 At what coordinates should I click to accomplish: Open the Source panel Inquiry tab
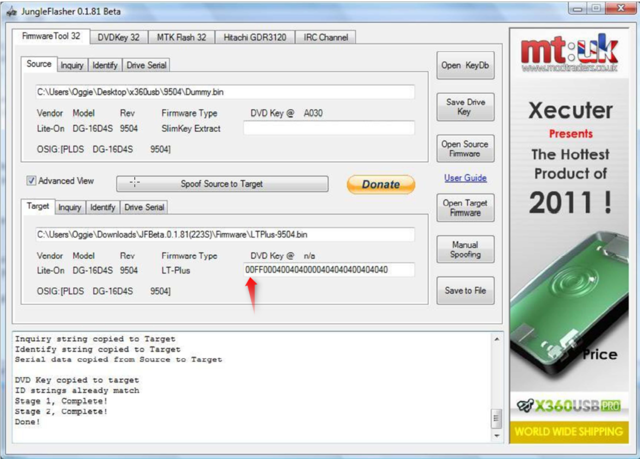tap(72, 65)
